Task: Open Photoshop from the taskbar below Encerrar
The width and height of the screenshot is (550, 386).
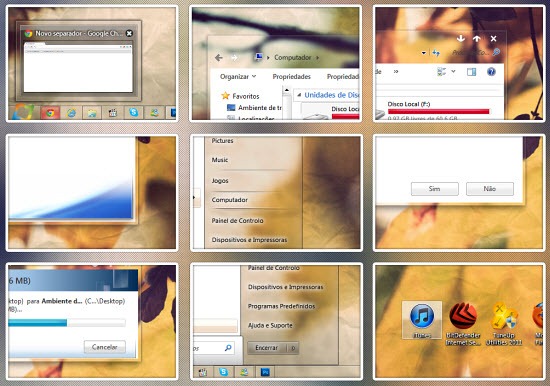Action: tap(265, 372)
